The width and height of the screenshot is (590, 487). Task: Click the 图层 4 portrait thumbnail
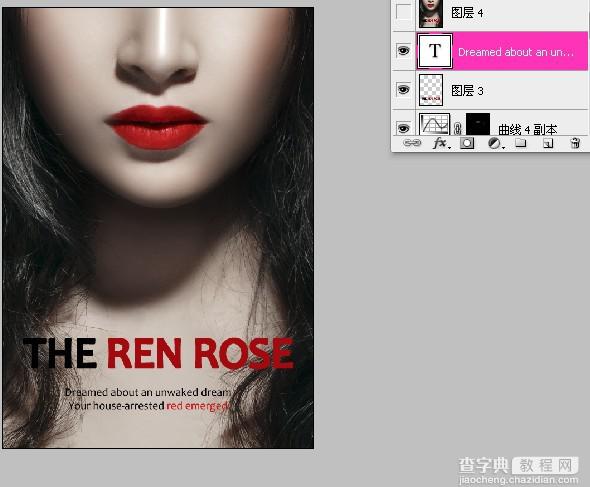431,14
